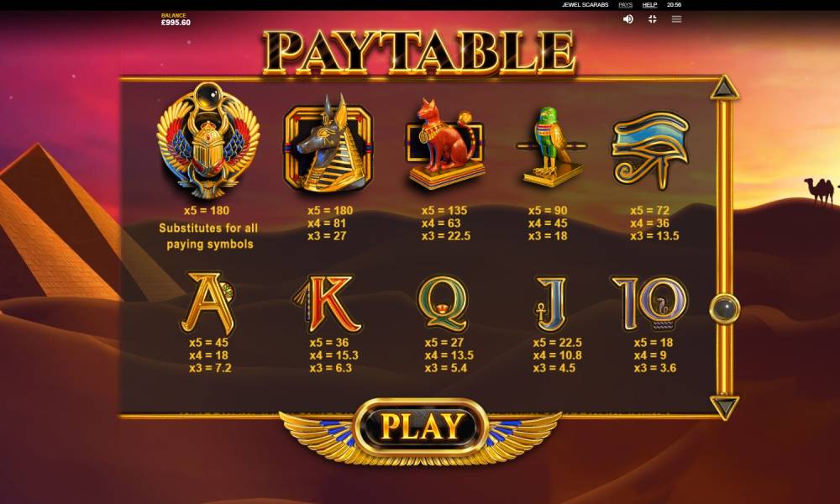Open the HELP menu item
The image size is (840, 504).
point(649,5)
